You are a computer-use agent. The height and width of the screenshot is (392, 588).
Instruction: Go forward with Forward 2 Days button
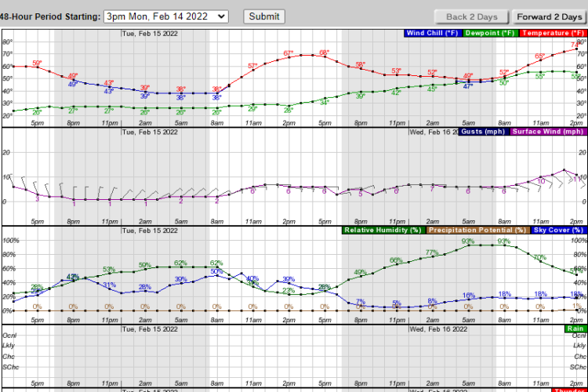pos(549,16)
